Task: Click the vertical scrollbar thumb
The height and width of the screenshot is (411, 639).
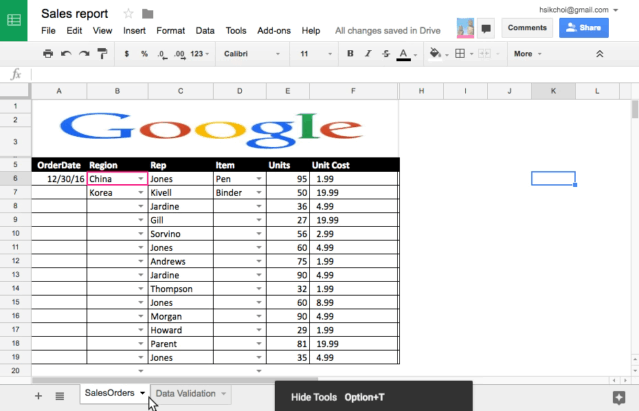Action: [x=635, y=109]
